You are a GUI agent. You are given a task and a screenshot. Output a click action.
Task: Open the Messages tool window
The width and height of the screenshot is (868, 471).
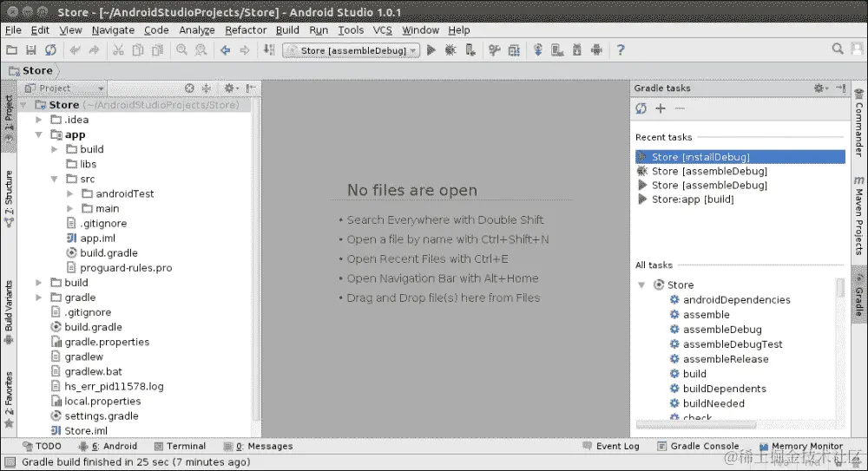click(258, 446)
